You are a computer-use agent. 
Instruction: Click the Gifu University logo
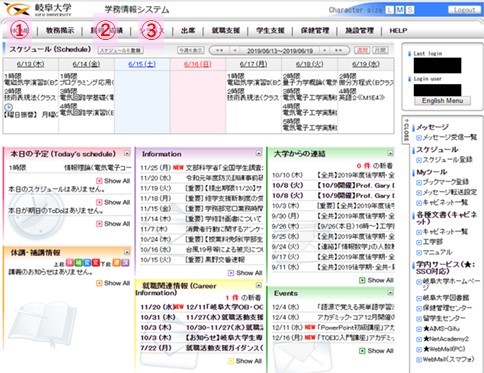click(x=38, y=9)
